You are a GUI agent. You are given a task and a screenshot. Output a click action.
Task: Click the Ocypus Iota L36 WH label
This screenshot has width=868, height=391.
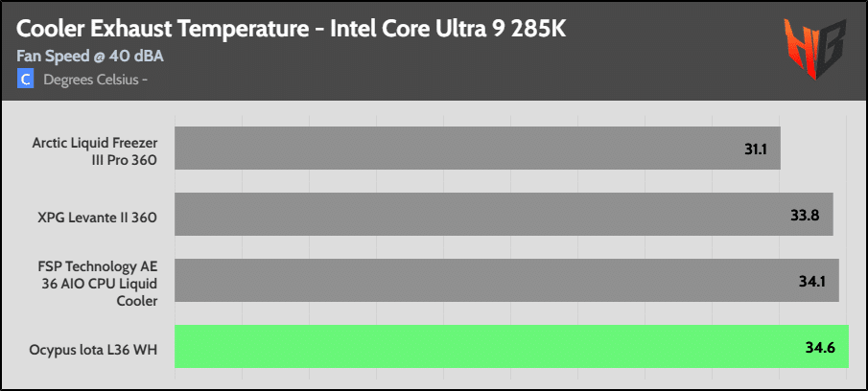tap(93, 350)
